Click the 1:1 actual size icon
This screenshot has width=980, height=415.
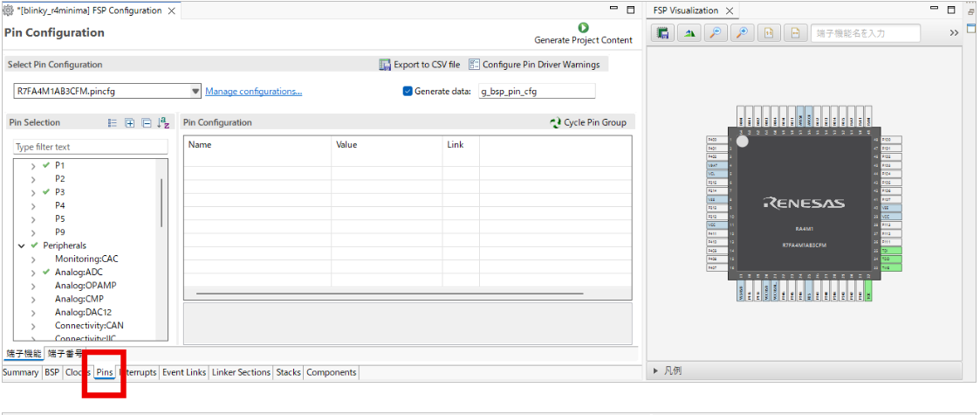[x=769, y=33]
